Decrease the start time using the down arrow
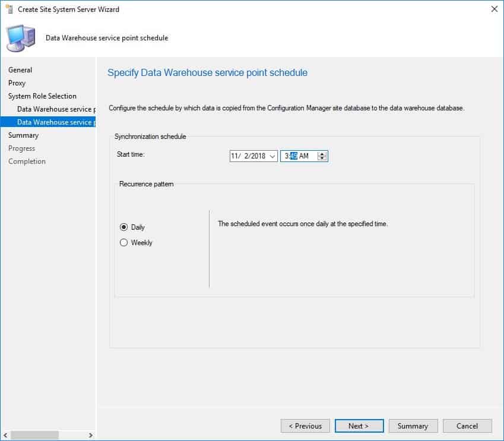This screenshot has height=441, width=504. pyautogui.click(x=321, y=158)
